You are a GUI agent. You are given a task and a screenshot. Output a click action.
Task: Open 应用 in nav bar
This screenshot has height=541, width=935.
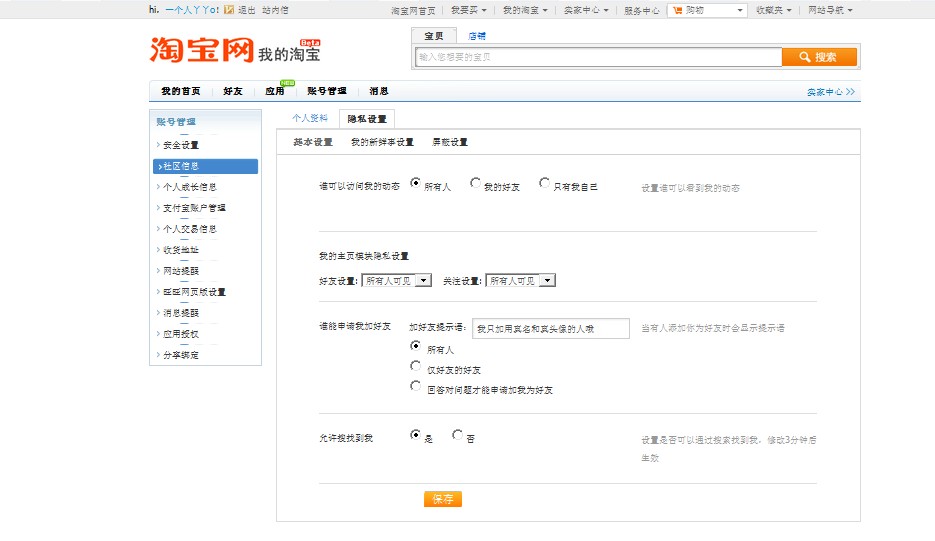(275, 91)
